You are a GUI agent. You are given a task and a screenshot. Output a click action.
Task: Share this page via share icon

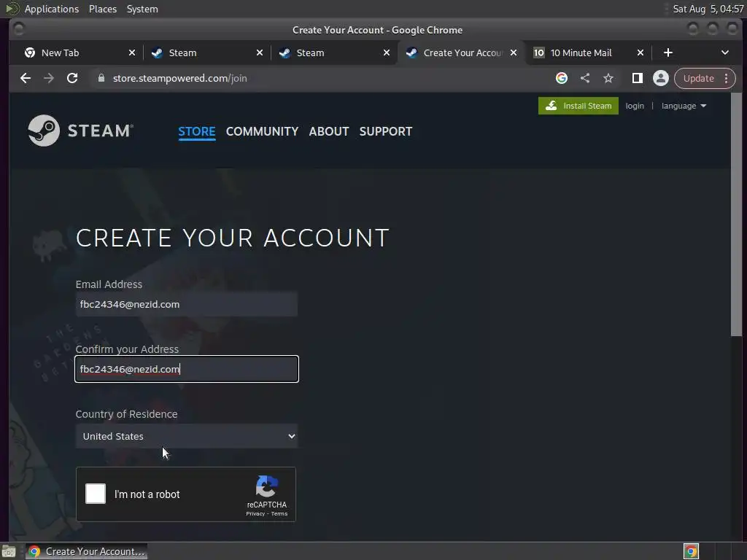pyautogui.click(x=585, y=78)
